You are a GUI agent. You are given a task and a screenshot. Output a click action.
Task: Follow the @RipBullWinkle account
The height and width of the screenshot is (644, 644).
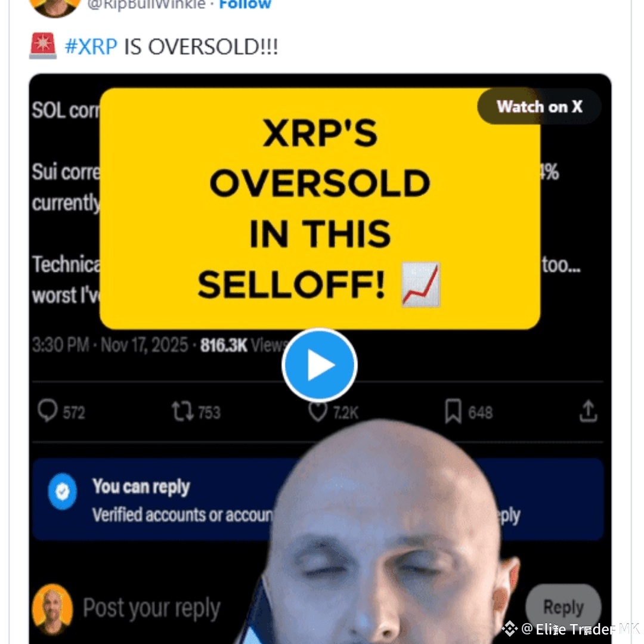pos(245,5)
